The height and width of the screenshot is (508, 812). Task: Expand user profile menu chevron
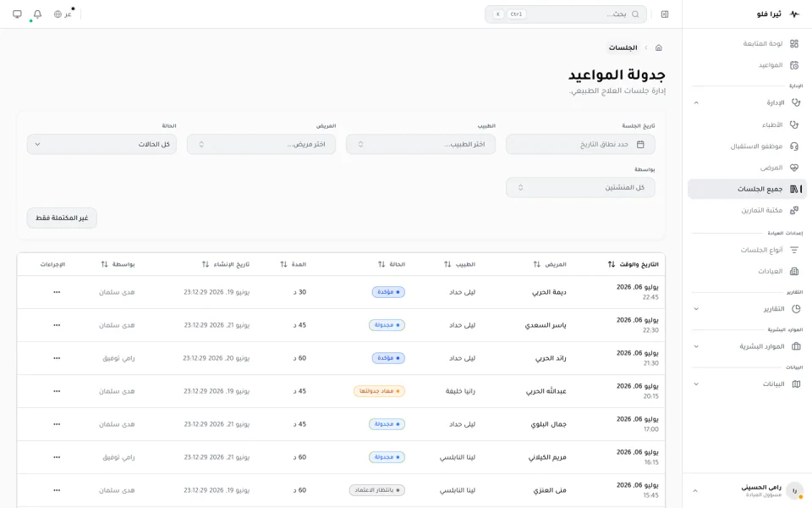(695, 490)
